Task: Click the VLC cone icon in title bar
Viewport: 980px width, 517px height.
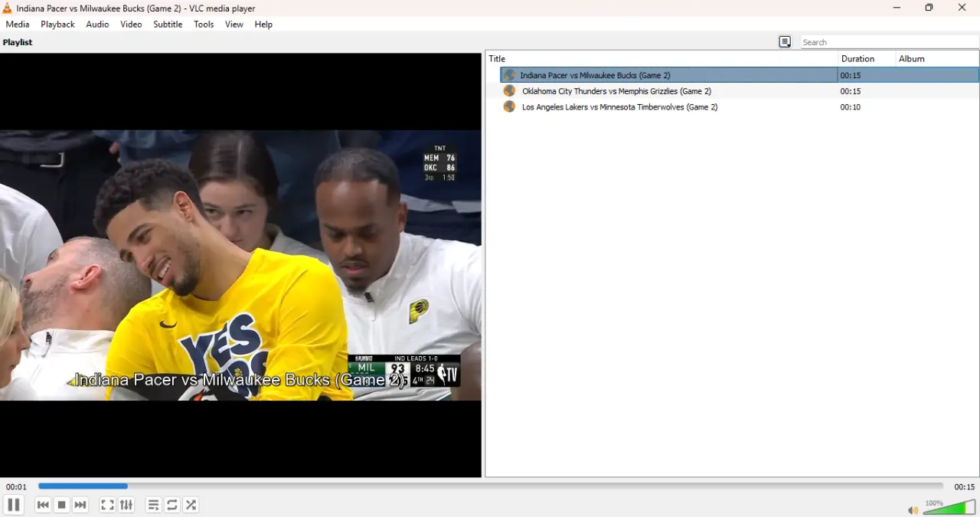Action: [7, 8]
